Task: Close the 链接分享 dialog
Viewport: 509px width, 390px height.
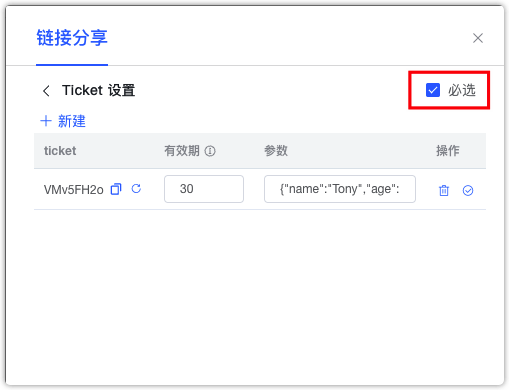Action: coord(478,38)
